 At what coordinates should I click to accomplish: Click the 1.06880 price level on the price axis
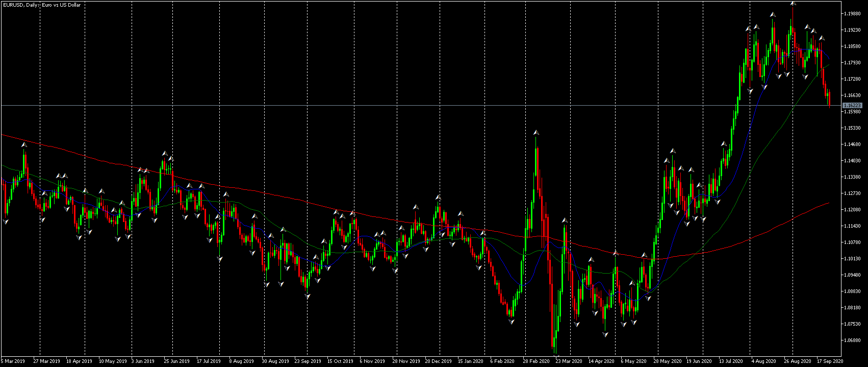[x=852, y=340]
